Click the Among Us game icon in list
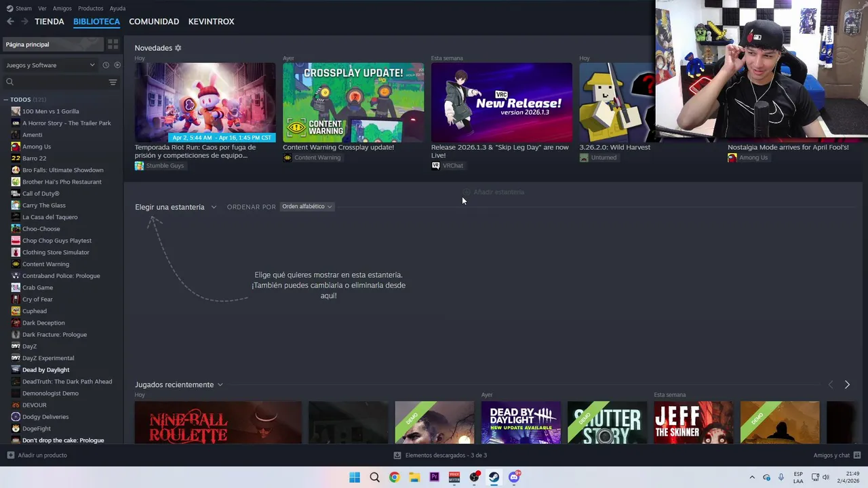Image resolution: width=868 pixels, height=488 pixels. pyautogui.click(x=16, y=146)
